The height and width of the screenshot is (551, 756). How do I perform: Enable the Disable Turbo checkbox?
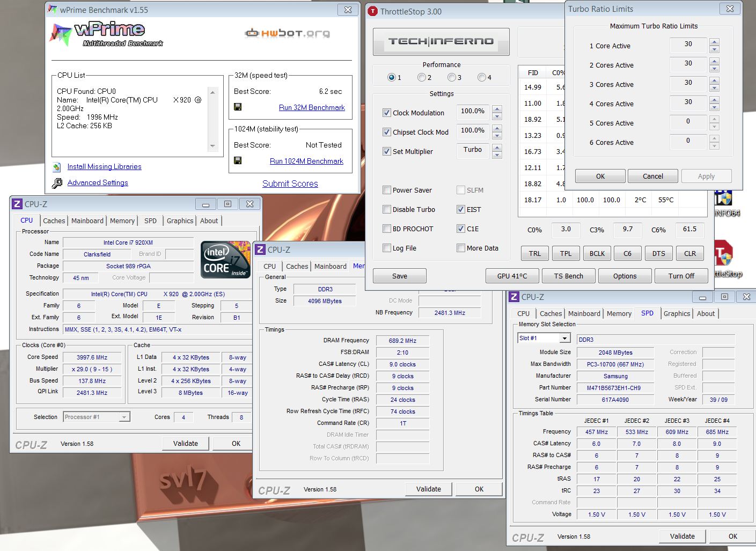386,209
